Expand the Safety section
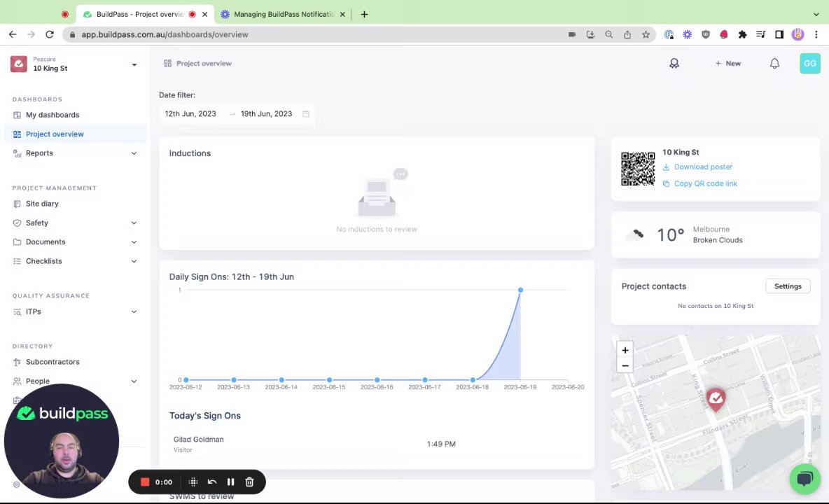829x504 pixels. 134,223
